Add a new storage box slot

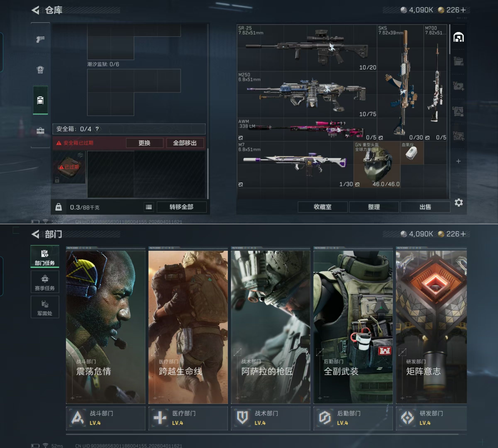[458, 161]
